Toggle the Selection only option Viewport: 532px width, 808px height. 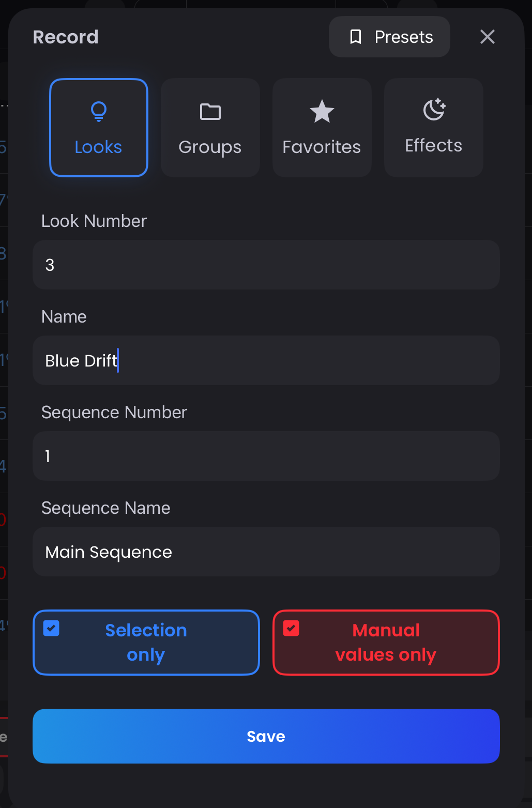pyautogui.click(x=146, y=643)
